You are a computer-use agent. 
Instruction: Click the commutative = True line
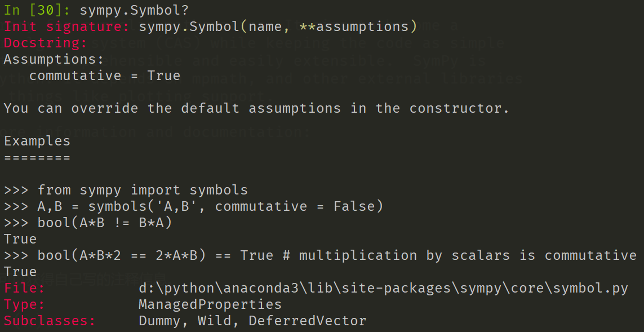click(104, 76)
